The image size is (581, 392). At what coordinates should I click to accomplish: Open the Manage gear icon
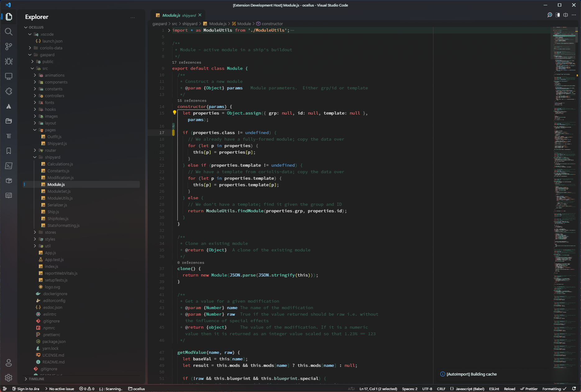pyautogui.click(x=9, y=377)
